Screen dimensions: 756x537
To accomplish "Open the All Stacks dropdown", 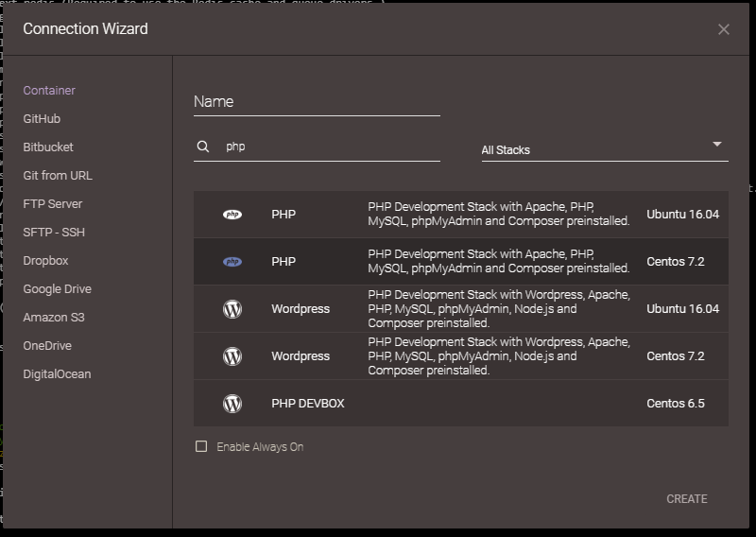I will 605,150.
